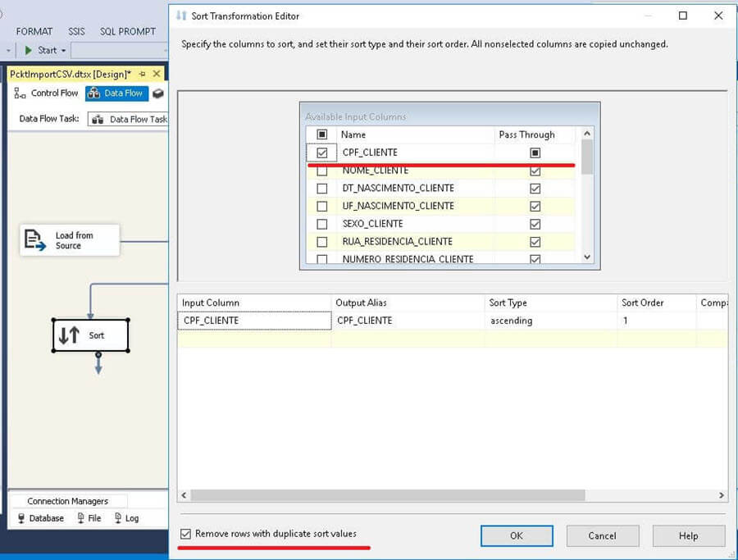738x560 pixels.
Task: Close the PcktImportCSV.dtsx document tab
Action: [157, 74]
